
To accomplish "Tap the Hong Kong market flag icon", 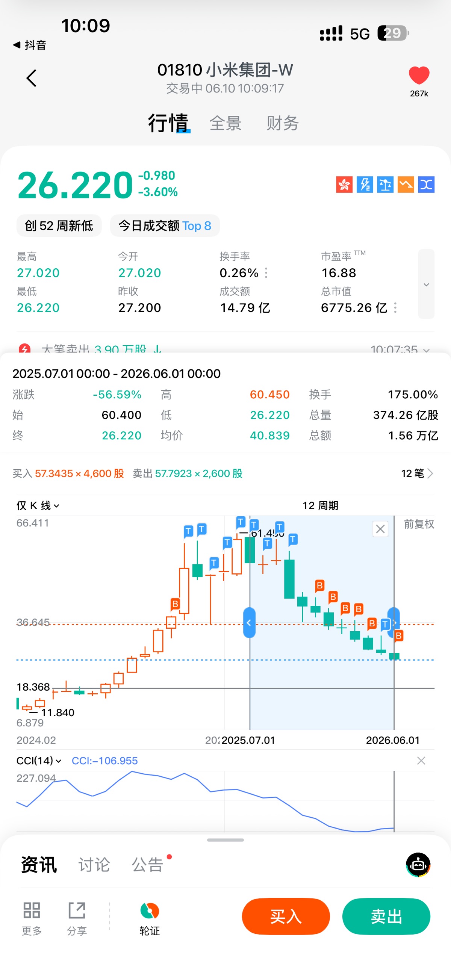I will click(344, 185).
